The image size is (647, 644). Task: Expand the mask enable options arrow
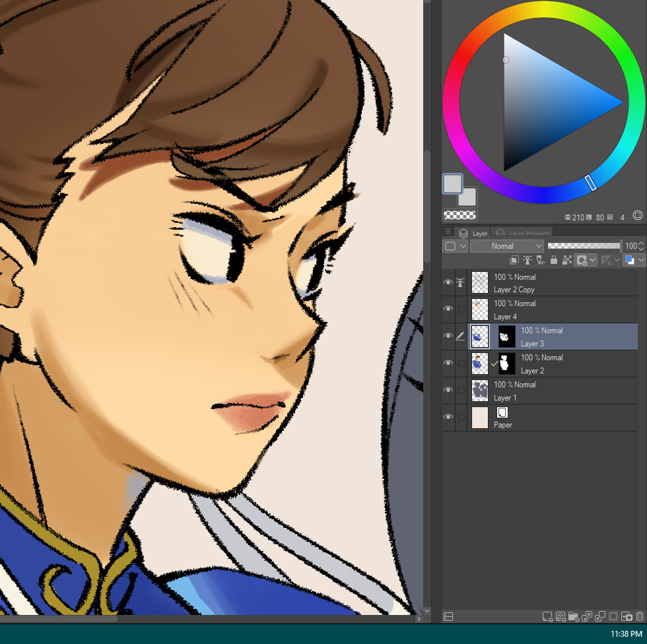[x=593, y=260]
